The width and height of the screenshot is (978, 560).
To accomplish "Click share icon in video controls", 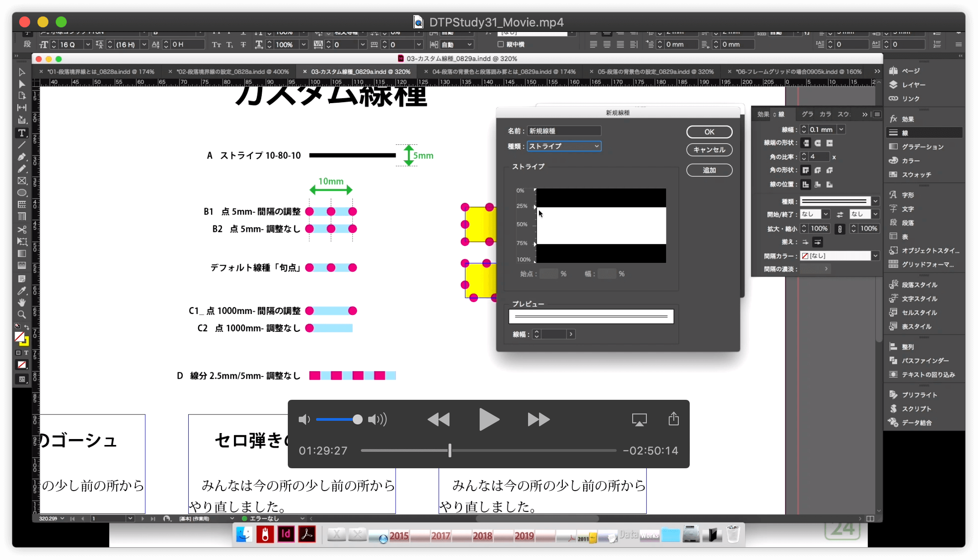I will coord(673,419).
